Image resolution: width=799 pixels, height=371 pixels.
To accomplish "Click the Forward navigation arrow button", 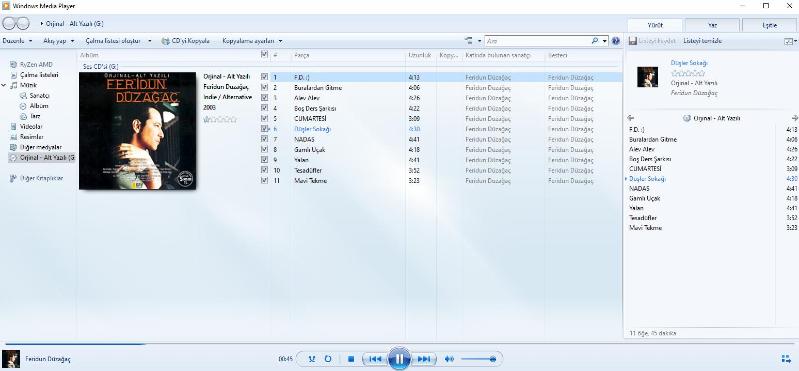I will [x=23, y=23].
